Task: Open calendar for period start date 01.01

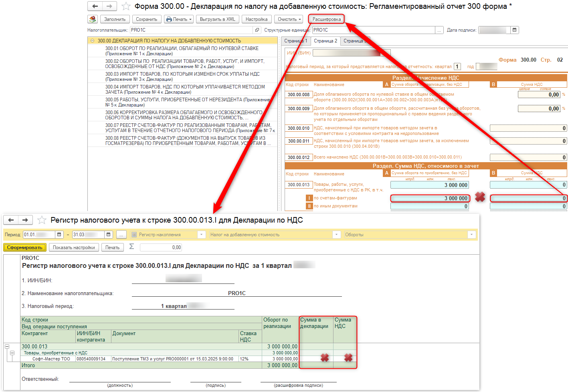Action: tap(59, 235)
